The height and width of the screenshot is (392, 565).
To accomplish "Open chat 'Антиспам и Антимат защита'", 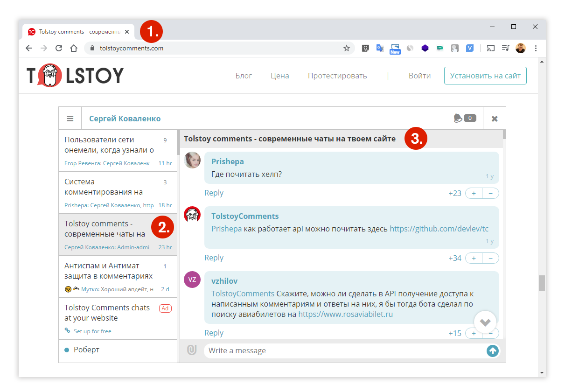I will click(118, 277).
